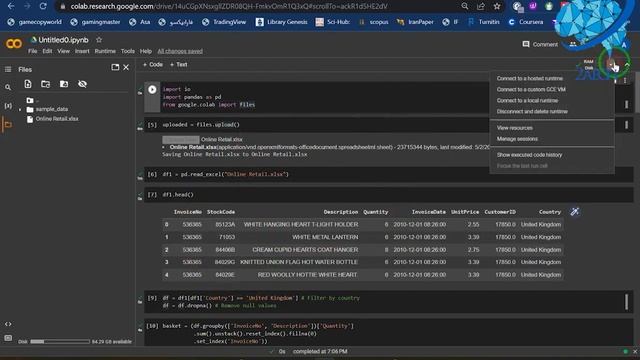This screenshot has height=360, width=640.
Task: Reload the browser page
Action: 43,6
